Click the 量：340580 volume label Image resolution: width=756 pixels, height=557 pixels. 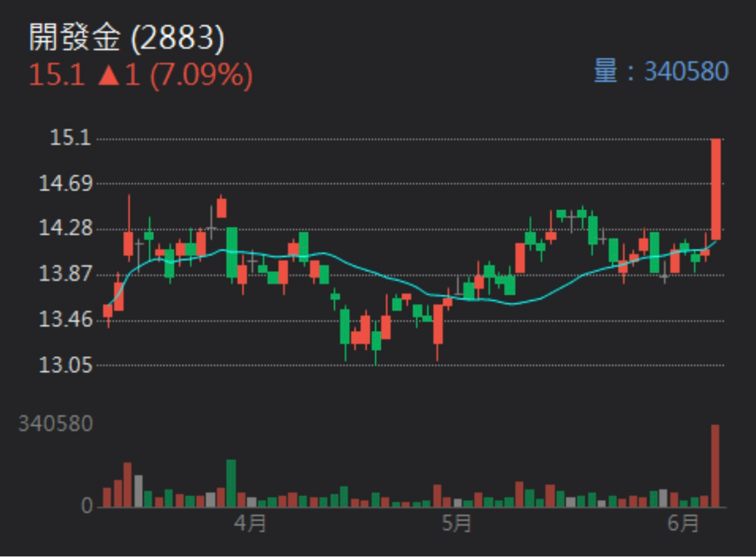[661, 71]
